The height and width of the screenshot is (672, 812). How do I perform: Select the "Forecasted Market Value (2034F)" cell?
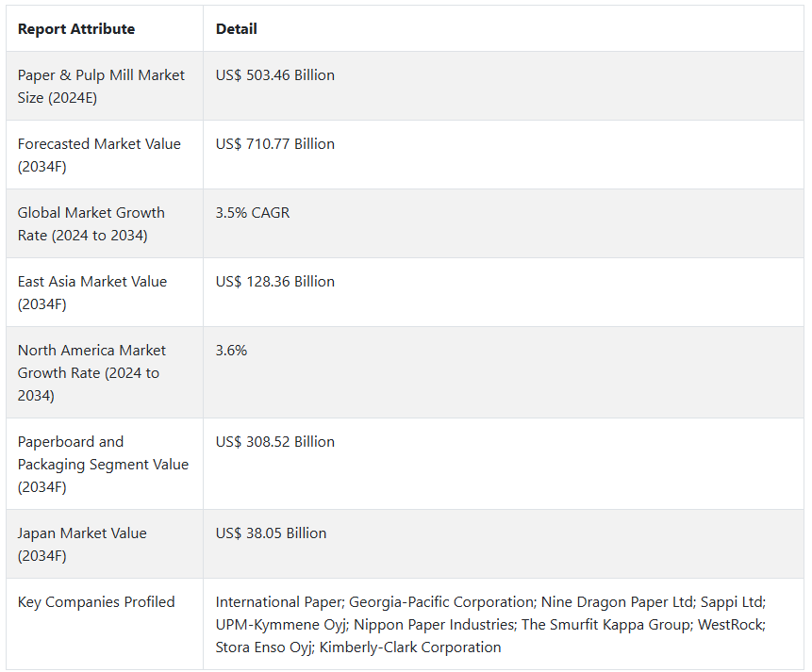[x=99, y=155]
